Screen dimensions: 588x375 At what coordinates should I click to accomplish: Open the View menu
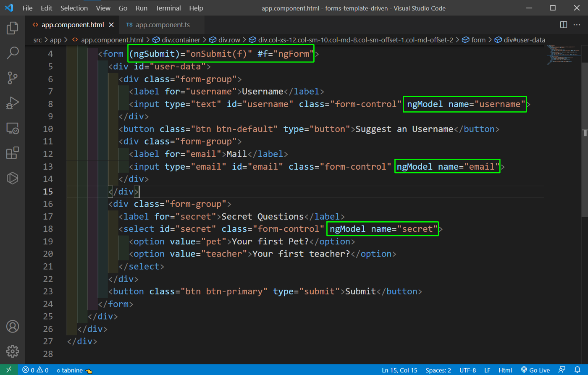[x=103, y=8]
